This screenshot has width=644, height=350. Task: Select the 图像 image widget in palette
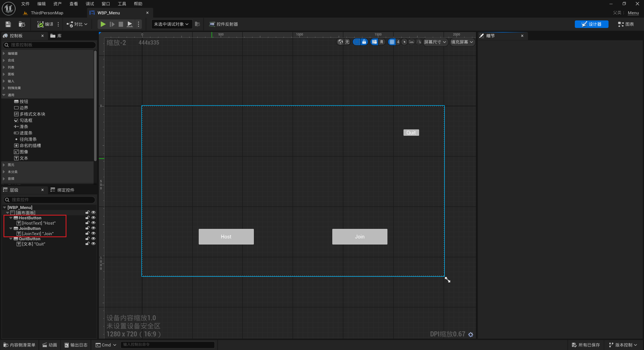pos(21,152)
